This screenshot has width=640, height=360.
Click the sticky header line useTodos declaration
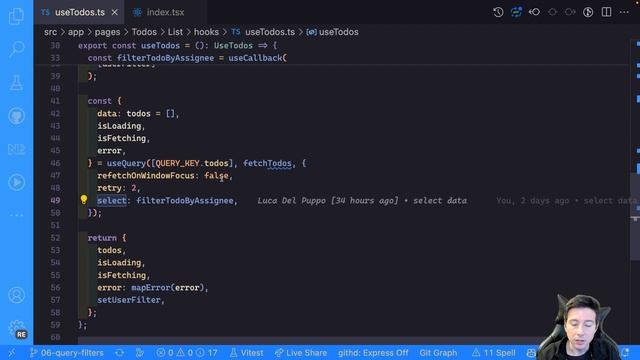[178, 45]
